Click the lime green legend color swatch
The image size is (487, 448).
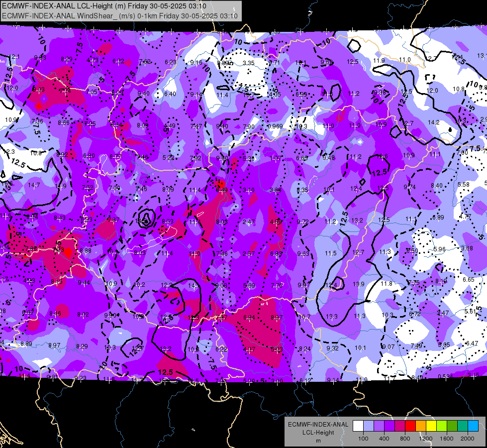[x=442, y=426]
